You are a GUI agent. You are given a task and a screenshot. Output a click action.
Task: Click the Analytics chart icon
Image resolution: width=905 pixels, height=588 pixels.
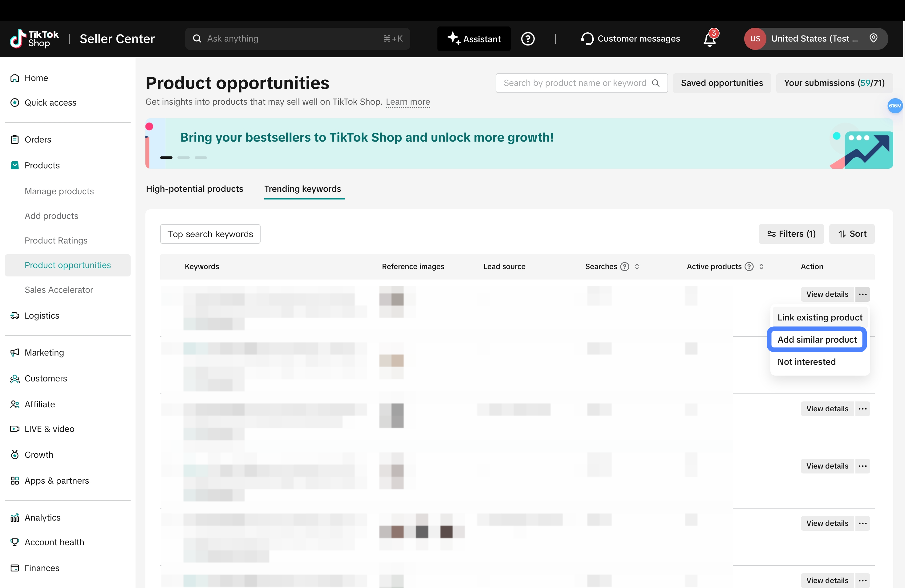[x=15, y=517]
